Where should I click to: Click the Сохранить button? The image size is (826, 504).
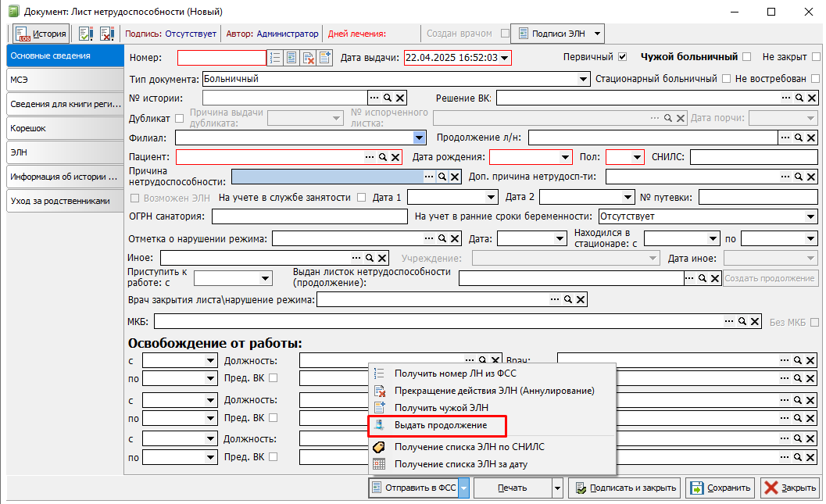(721, 488)
